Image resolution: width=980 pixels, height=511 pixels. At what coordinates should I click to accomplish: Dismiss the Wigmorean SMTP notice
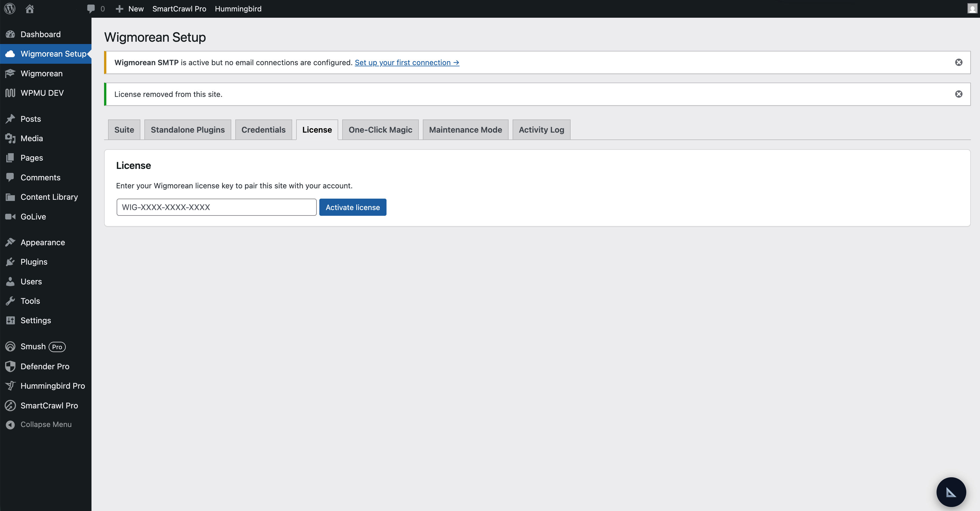(x=958, y=62)
